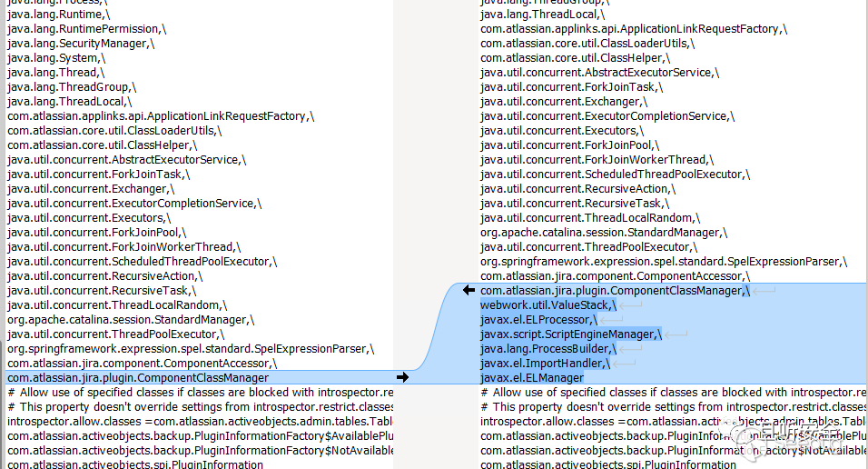Screen dimensions: 868x469
Task: Select the line 'java.lang.ProcessBuilder,\'
Action: (548, 348)
